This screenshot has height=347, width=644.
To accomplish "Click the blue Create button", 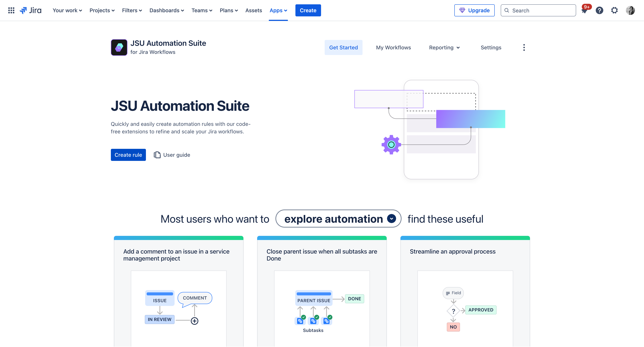I will coord(308,10).
